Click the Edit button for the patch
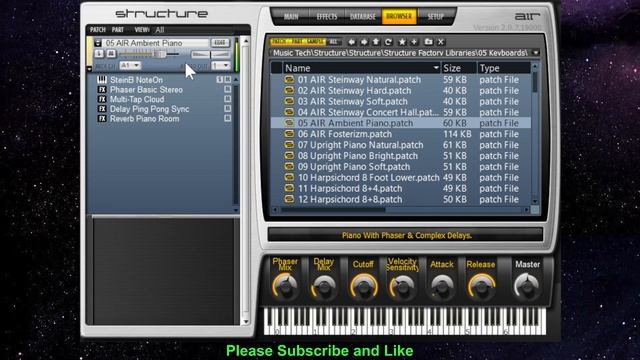The image size is (640, 360). (x=220, y=42)
